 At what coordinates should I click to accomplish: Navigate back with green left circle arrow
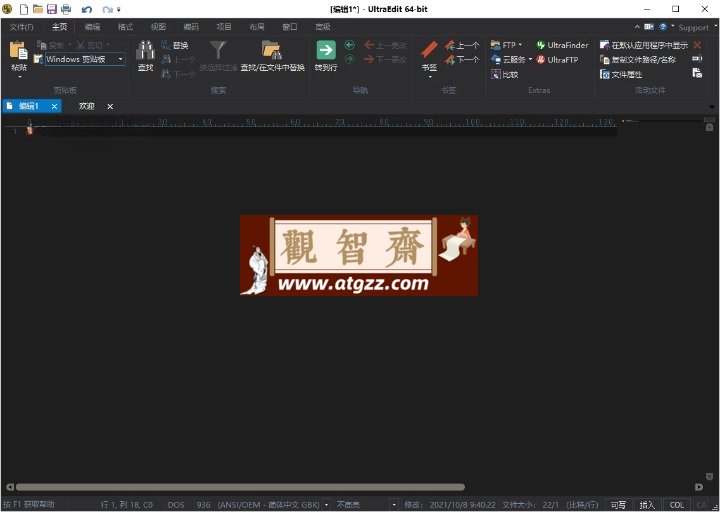pos(349,45)
